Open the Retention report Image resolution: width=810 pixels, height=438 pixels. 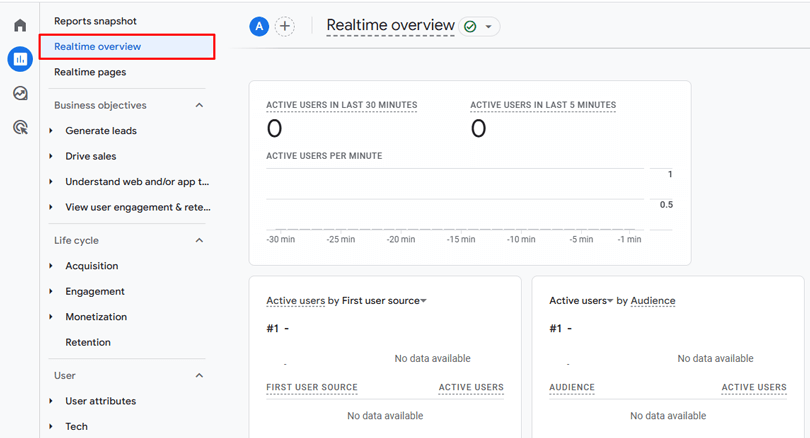coord(88,342)
